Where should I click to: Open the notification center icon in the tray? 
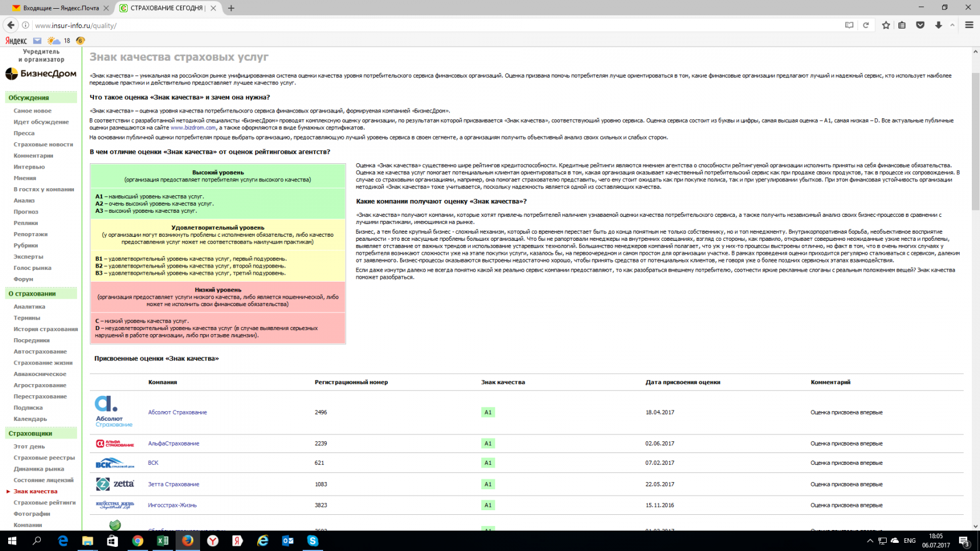[965, 541]
